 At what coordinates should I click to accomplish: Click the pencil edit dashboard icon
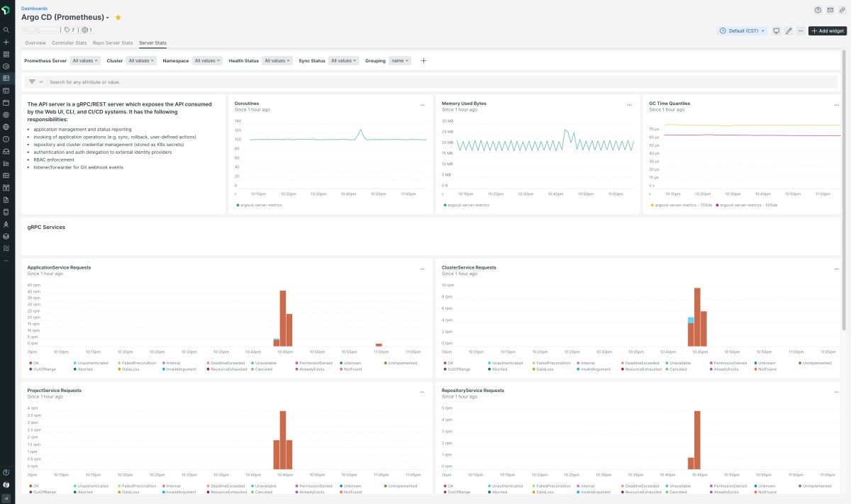(789, 31)
